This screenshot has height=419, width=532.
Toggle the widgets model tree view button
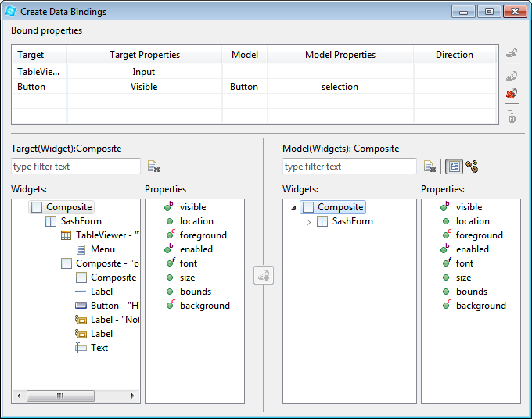point(453,167)
